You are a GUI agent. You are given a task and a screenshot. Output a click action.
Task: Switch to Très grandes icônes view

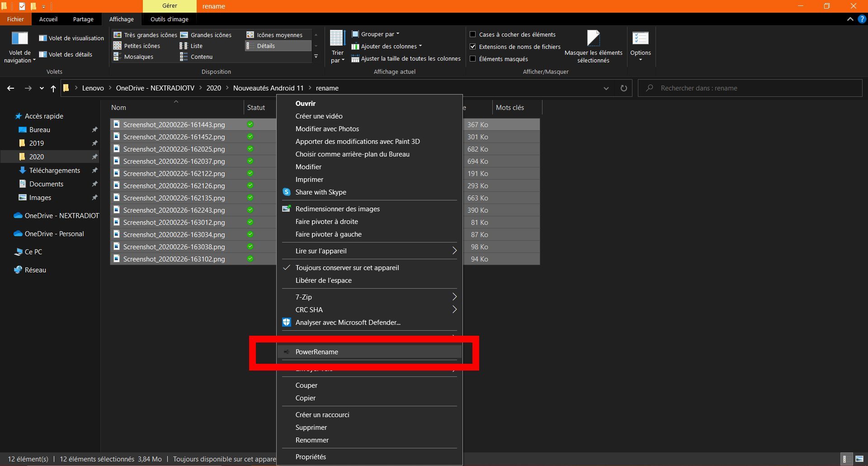click(x=145, y=35)
